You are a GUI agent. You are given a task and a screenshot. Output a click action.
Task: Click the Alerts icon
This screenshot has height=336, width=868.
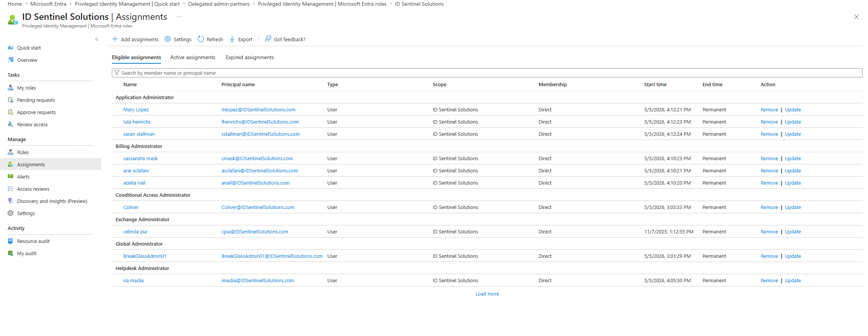[11, 177]
